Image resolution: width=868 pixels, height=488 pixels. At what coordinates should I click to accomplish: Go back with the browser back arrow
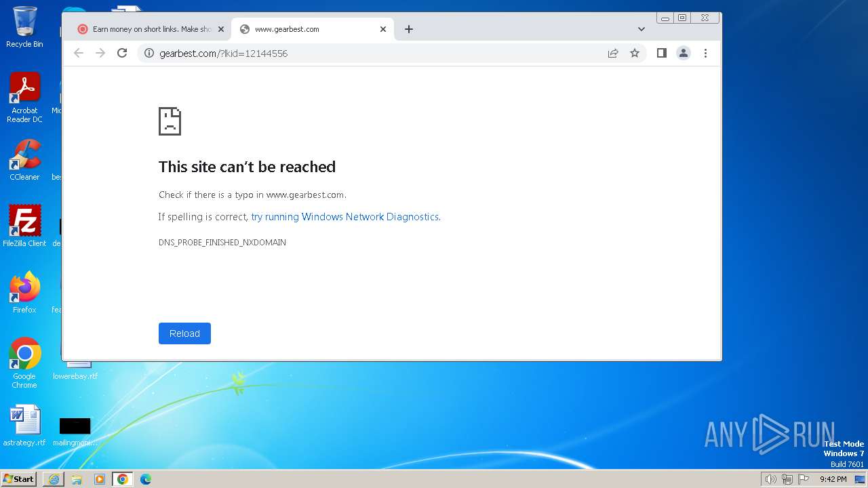click(79, 53)
